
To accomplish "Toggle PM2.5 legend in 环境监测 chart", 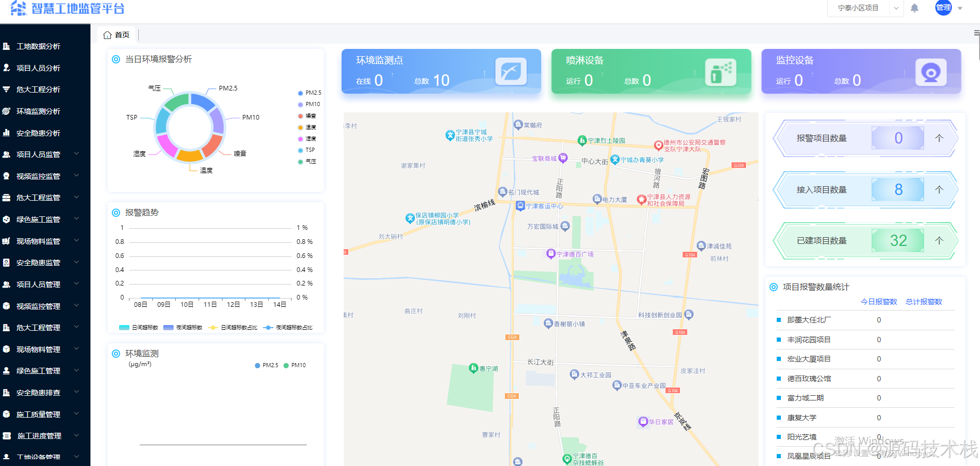I will tap(267, 366).
